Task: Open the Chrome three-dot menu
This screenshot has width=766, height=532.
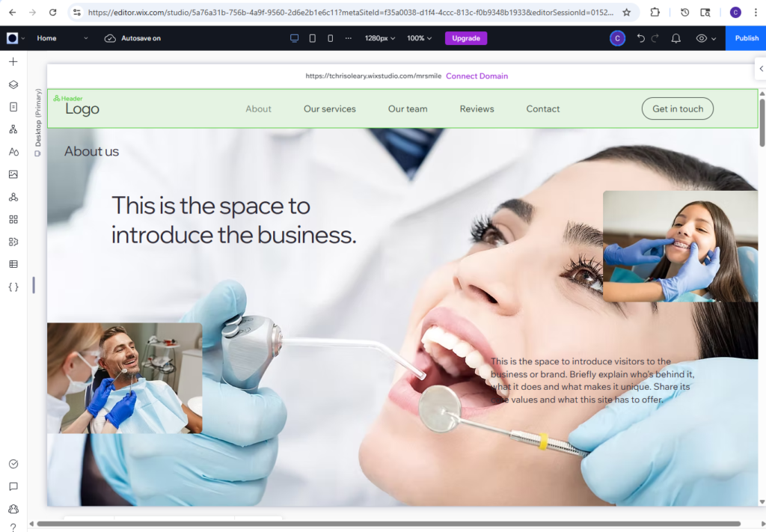Action: pyautogui.click(x=756, y=12)
